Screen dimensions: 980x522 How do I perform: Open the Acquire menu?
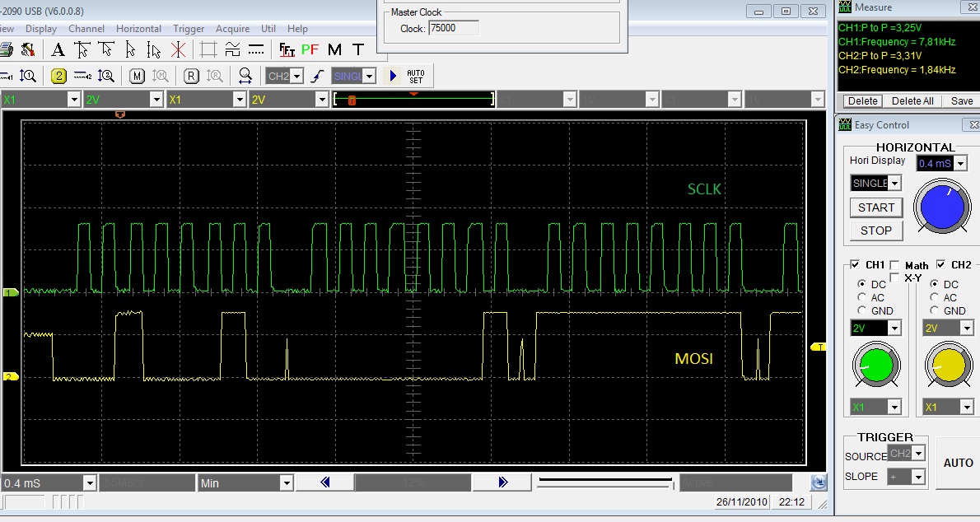pos(232,29)
